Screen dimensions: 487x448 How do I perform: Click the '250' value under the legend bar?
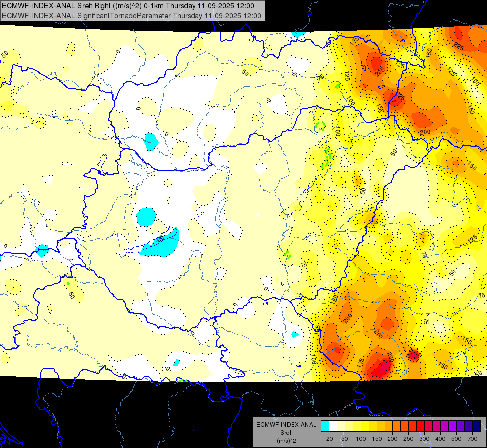coord(408,439)
